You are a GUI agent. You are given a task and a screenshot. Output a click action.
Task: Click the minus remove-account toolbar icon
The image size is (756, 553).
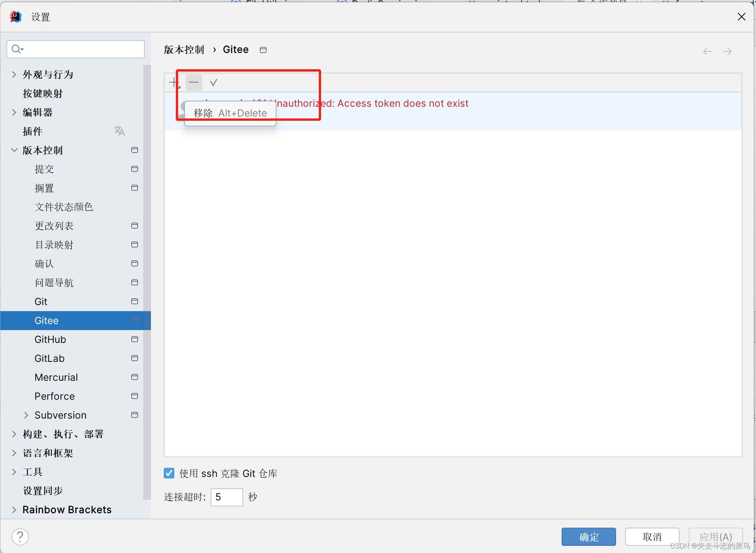click(x=194, y=83)
